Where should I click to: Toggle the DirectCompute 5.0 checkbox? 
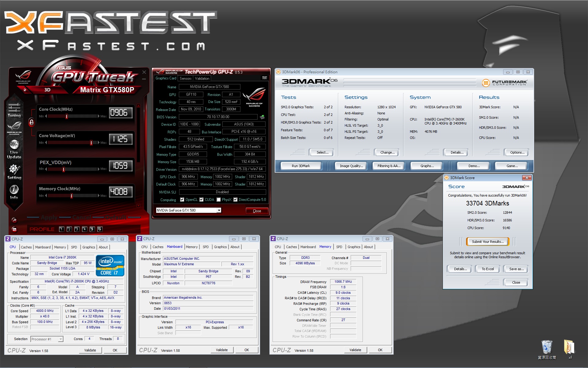pos(235,200)
